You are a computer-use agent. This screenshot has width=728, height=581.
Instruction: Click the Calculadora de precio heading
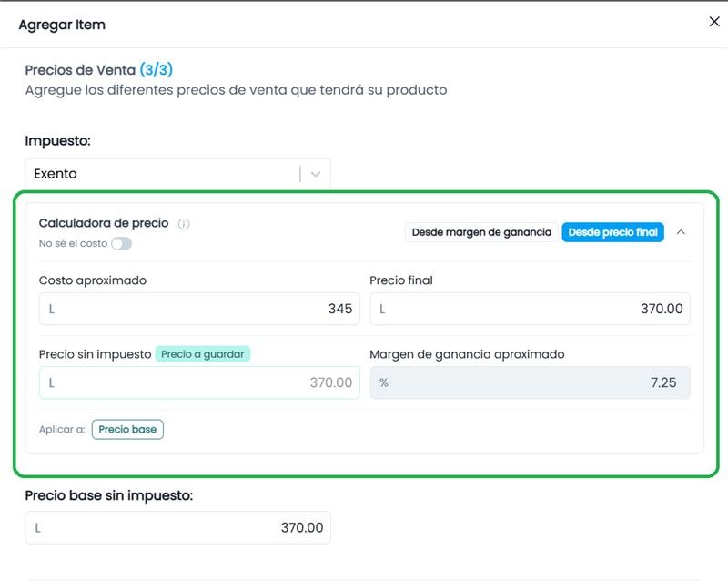pyautogui.click(x=104, y=223)
